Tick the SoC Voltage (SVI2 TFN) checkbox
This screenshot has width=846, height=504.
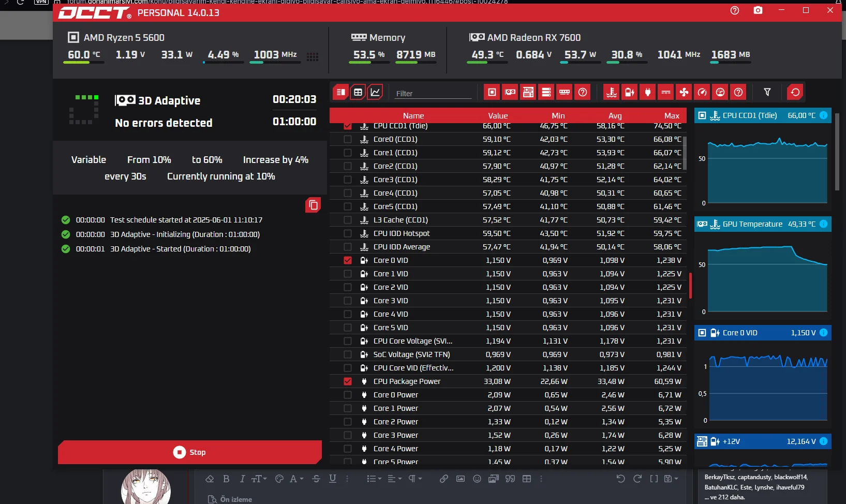tap(348, 354)
